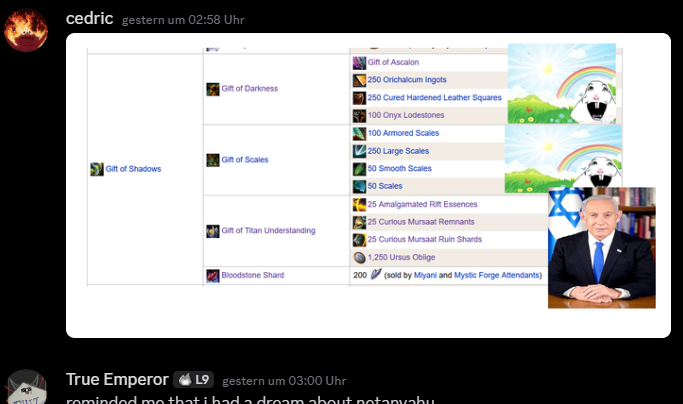683x404 pixels.
Task: Open the Gift of Ascalon link
Action: (393, 62)
